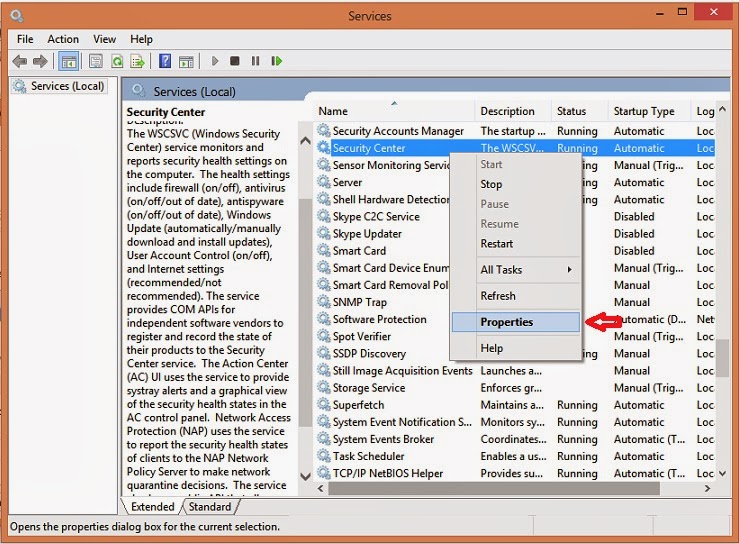Screen dimensions: 739x544
Task: Select the Skype C2C Service row
Action: point(515,216)
